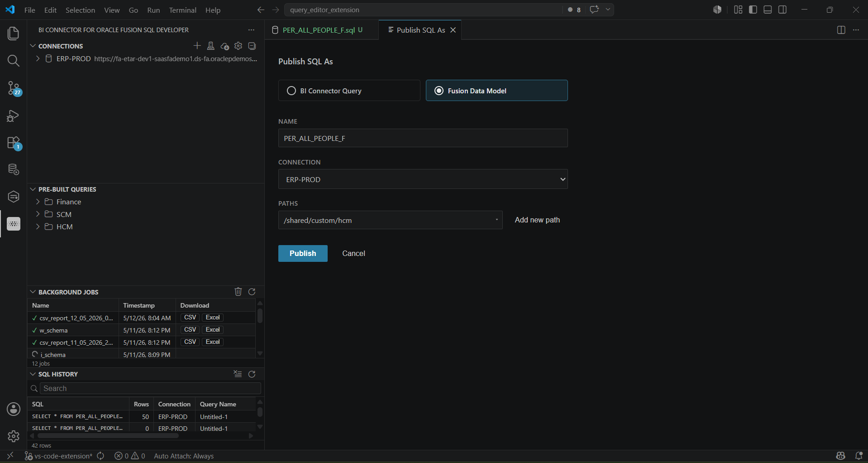Screen dimensions: 868x463
Task: Click the Cancel button
Action: tap(353, 253)
